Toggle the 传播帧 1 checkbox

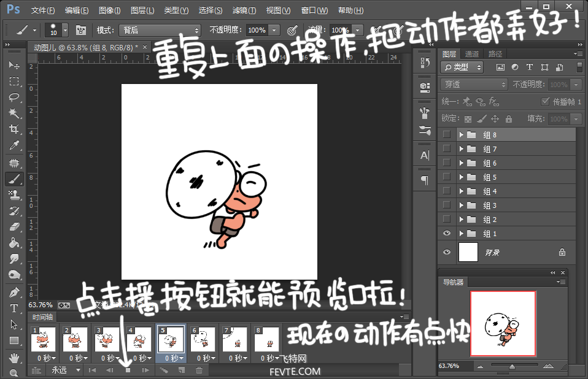pyautogui.click(x=545, y=101)
